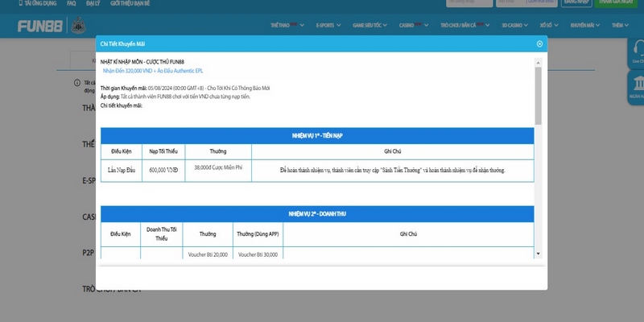644x322 pixels.
Task: Expand the Trò Chơi / Bắn Cá menu
Action: tap(465, 26)
